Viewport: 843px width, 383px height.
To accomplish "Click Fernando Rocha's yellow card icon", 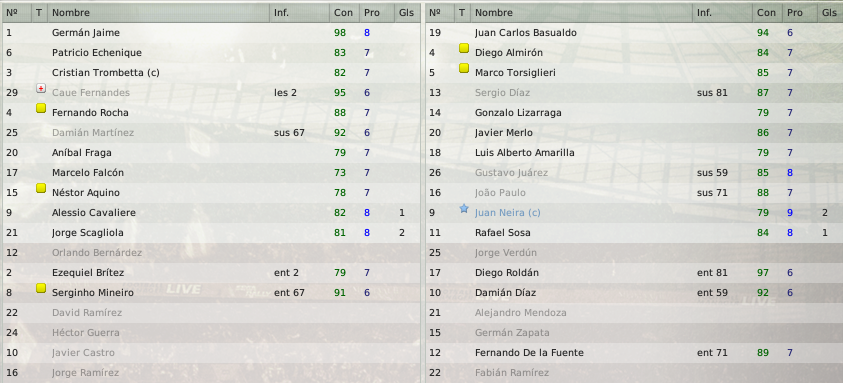I will (41, 108).
